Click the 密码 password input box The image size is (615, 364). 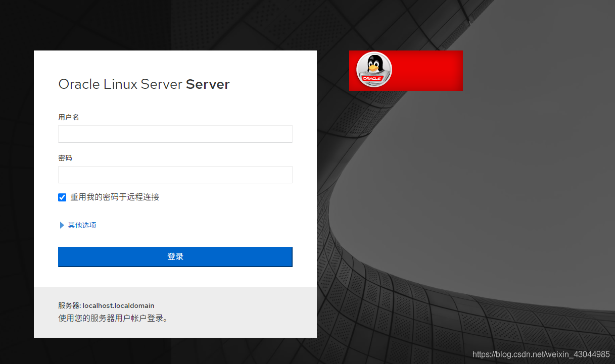[x=175, y=175]
